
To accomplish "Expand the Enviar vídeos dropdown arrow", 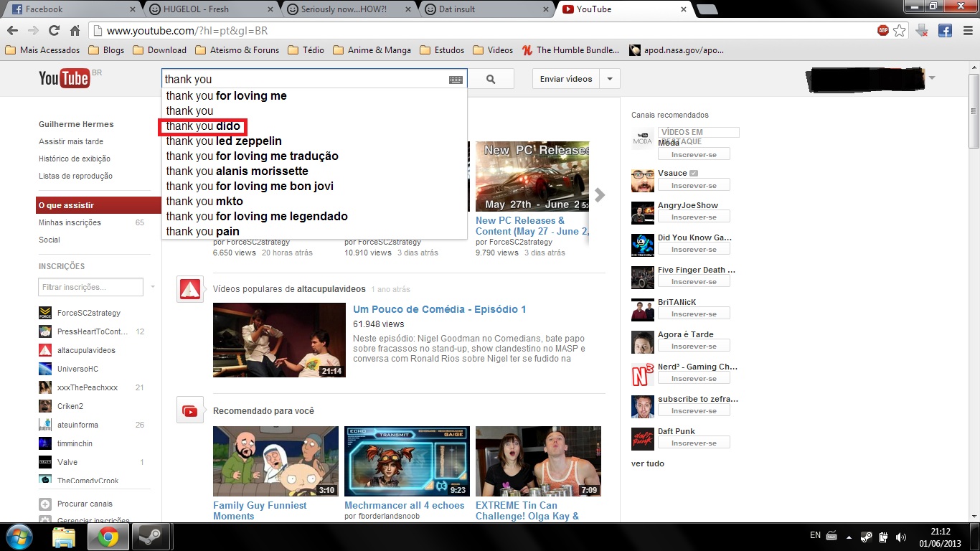I will click(x=610, y=79).
